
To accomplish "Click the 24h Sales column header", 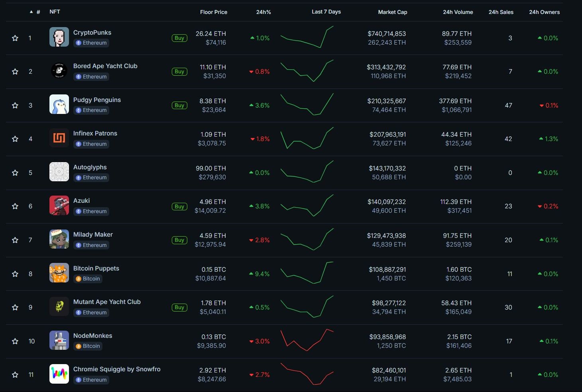I will (501, 12).
